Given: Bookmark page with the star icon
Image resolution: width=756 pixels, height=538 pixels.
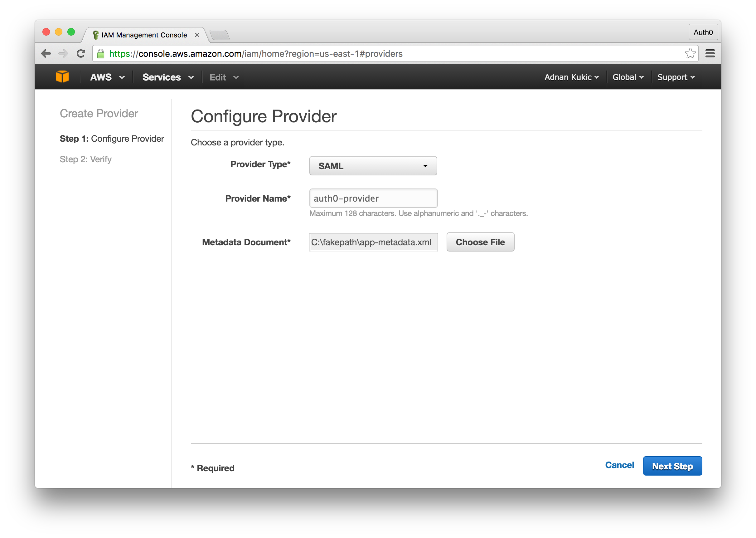Looking at the screenshot, I should [690, 54].
